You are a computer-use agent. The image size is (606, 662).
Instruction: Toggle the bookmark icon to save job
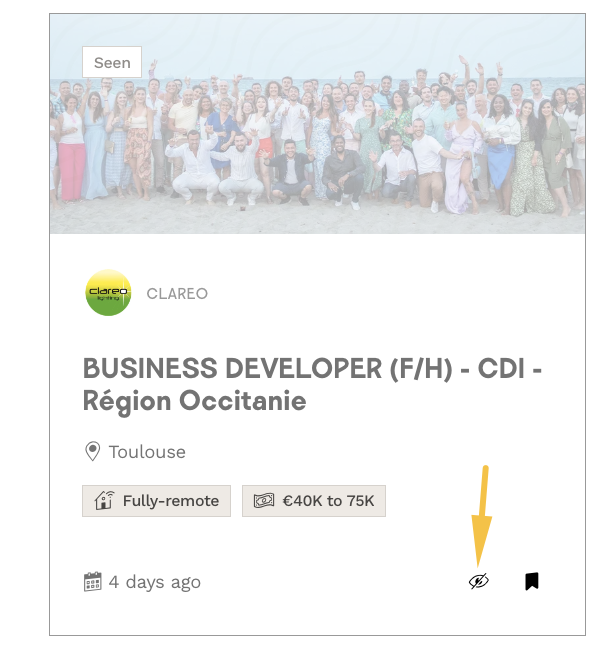(532, 581)
